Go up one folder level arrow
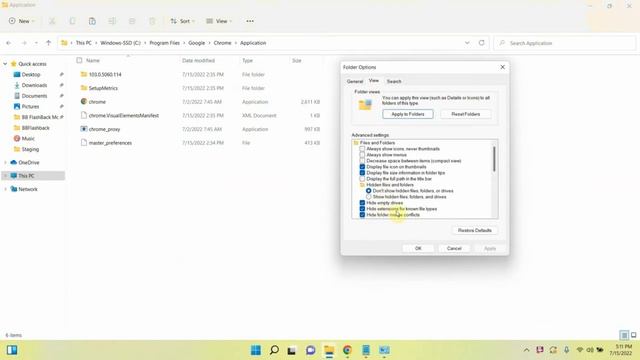 pyautogui.click(x=48, y=43)
